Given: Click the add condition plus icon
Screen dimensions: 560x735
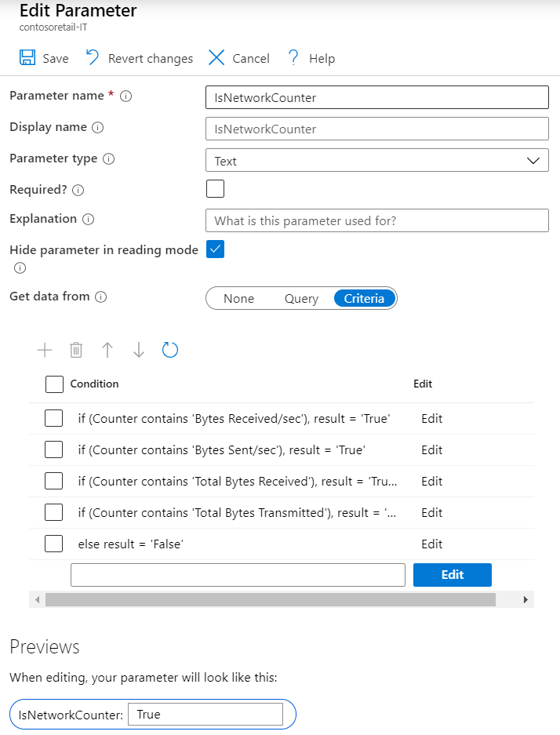Looking at the screenshot, I should point(45,350).
